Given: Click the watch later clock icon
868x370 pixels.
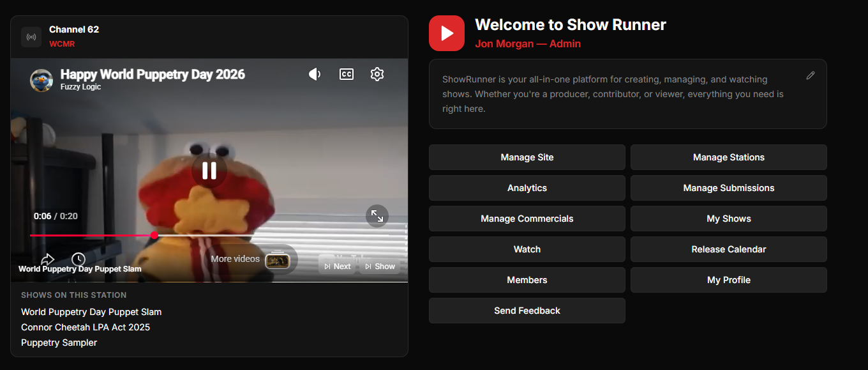Looking at the screenshot, I should pyautogui.click(x=79, y=259).
